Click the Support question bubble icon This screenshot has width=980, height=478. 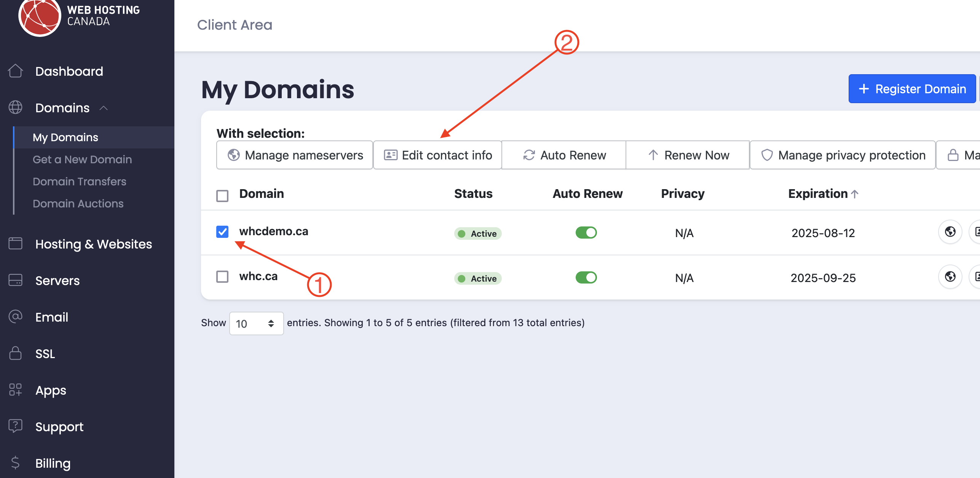[x=15, y=426]
